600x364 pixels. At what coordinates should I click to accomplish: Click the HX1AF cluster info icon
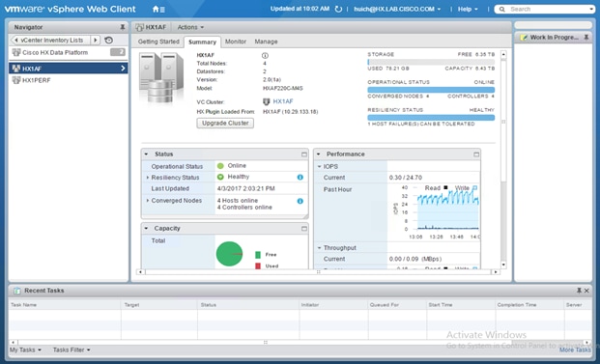265,55
